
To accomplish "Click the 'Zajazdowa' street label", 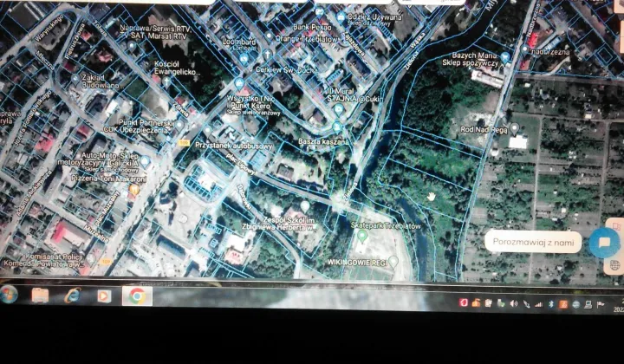I will 354,43.
